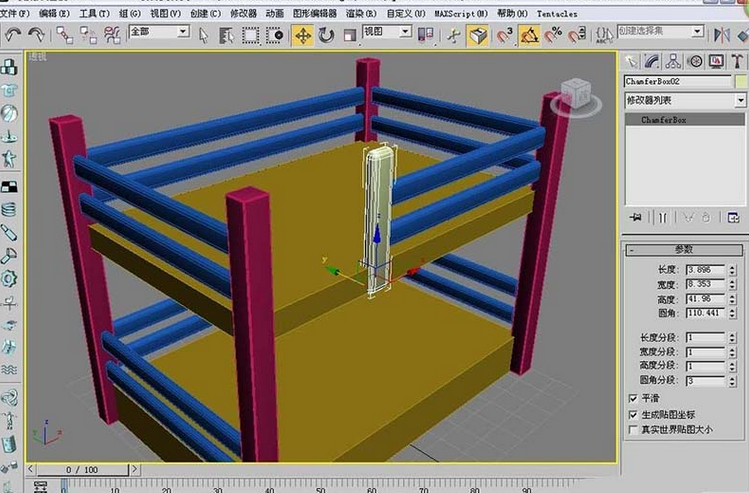The width and height of the screenshot is (749, 493).
Task: Adjust fillet segments spinner arrows
Action: (x=732, y=381)
